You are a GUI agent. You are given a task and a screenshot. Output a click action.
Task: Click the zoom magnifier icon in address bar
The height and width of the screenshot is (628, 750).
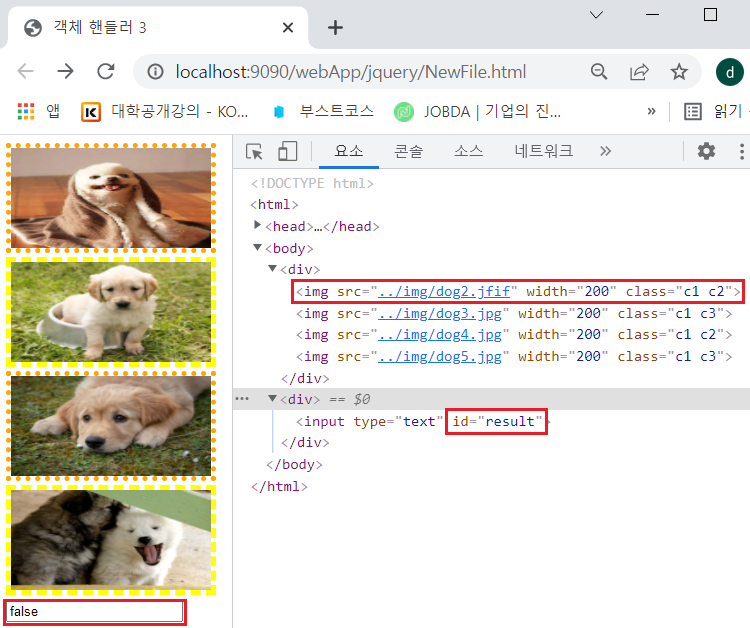point(599,72)
